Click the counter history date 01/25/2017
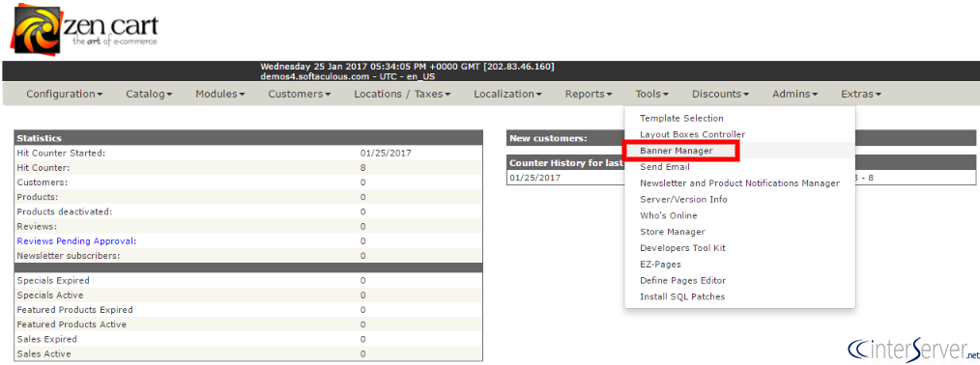The width and height of the screenshot is (980, 365). pyautogui.click(x=535, y=178)
